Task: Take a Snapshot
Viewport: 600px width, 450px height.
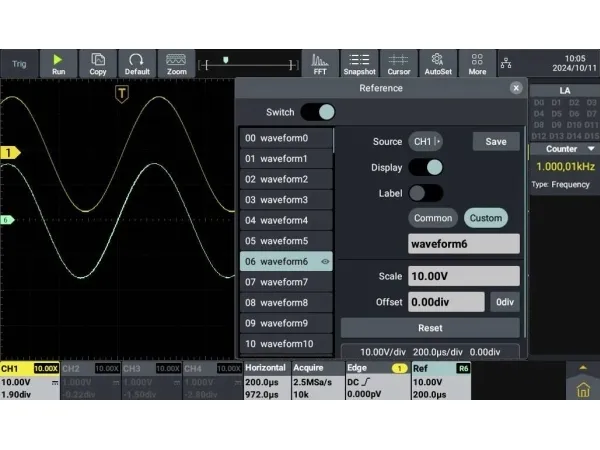Action: pyautogui.click(x=359, y=64)
